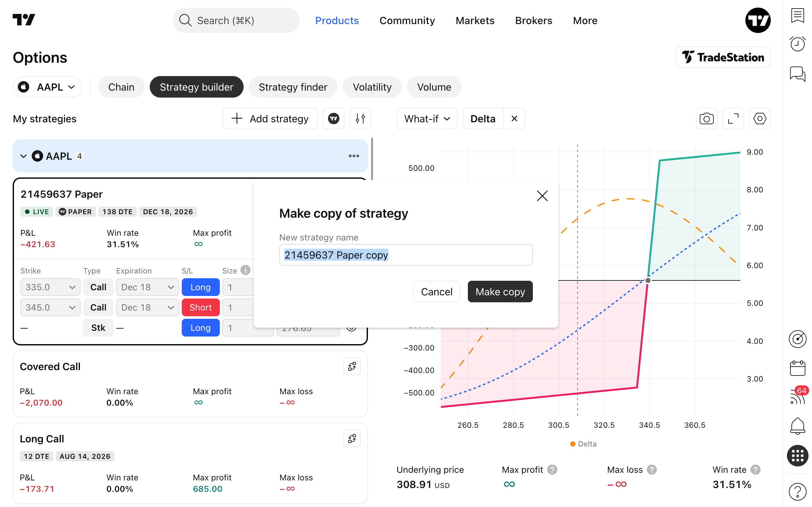Viewport: 812px width, 507px height.
Task: Cancel the copy strategy dialog
Action: tap(436, 292)
